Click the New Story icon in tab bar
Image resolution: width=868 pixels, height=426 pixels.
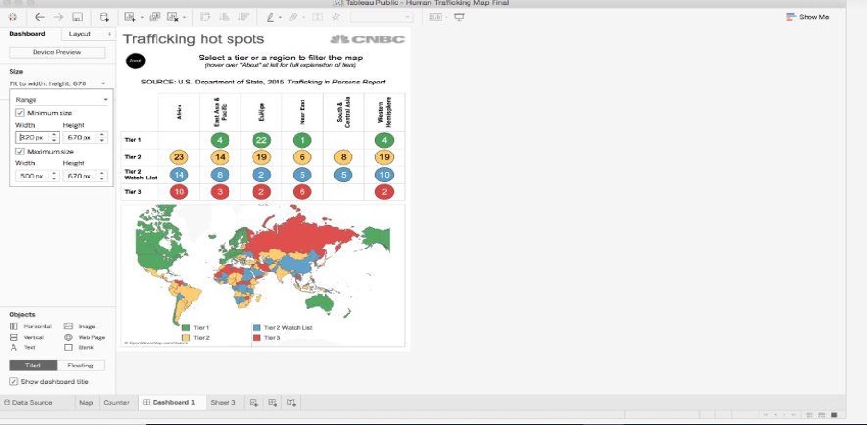point(291,402)
